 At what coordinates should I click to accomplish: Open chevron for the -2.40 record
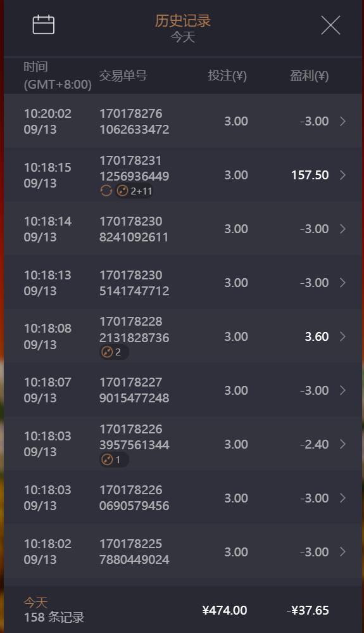click(342, 444)
